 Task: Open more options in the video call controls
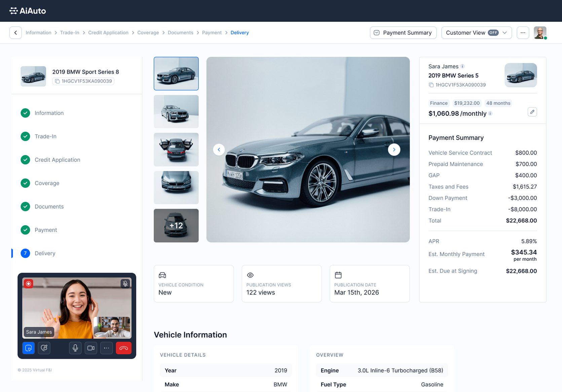point(106,348)
